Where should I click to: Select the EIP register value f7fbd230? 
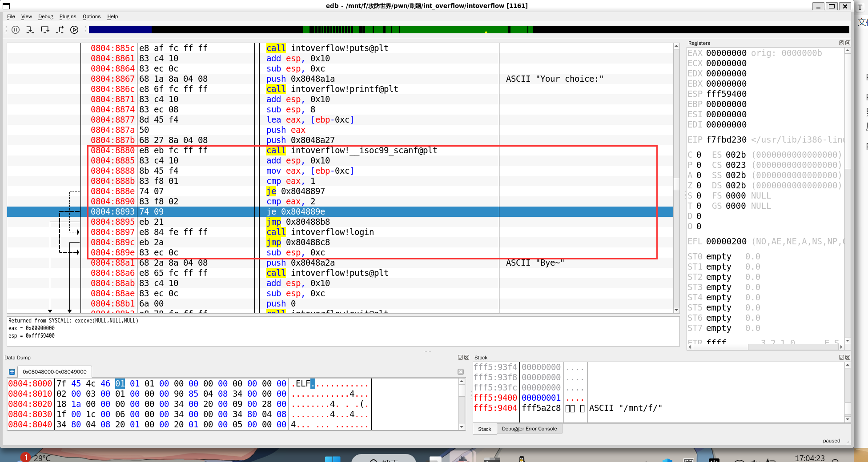coord(726,139)
